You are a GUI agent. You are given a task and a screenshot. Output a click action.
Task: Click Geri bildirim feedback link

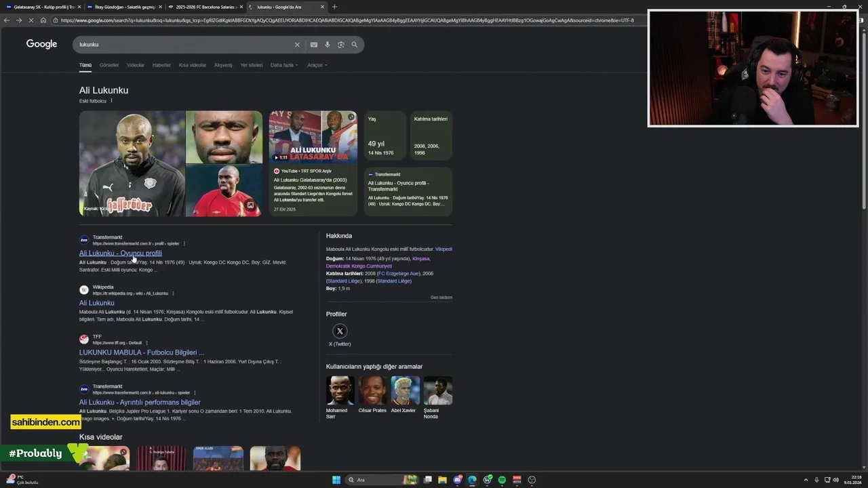[x=441, y=298]
